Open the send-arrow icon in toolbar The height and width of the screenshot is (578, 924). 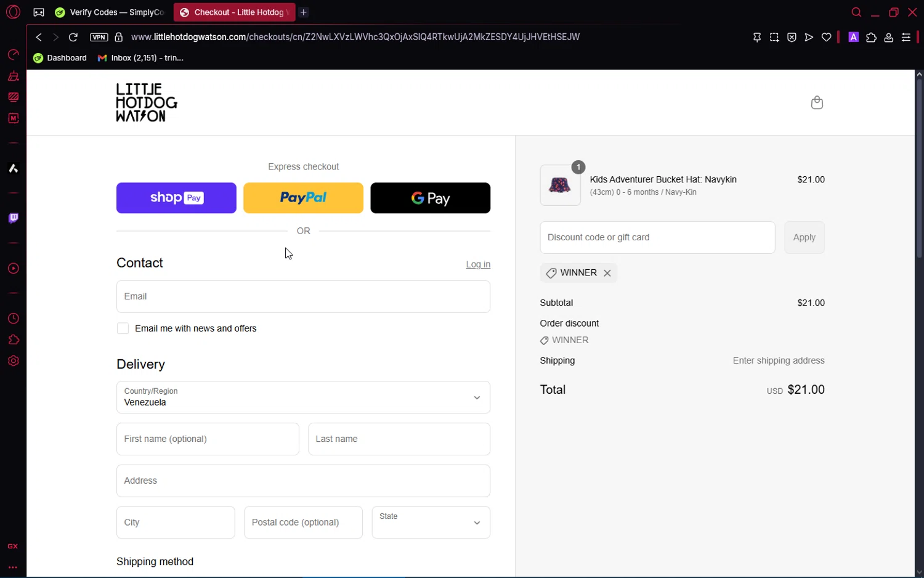click(809, 37)
